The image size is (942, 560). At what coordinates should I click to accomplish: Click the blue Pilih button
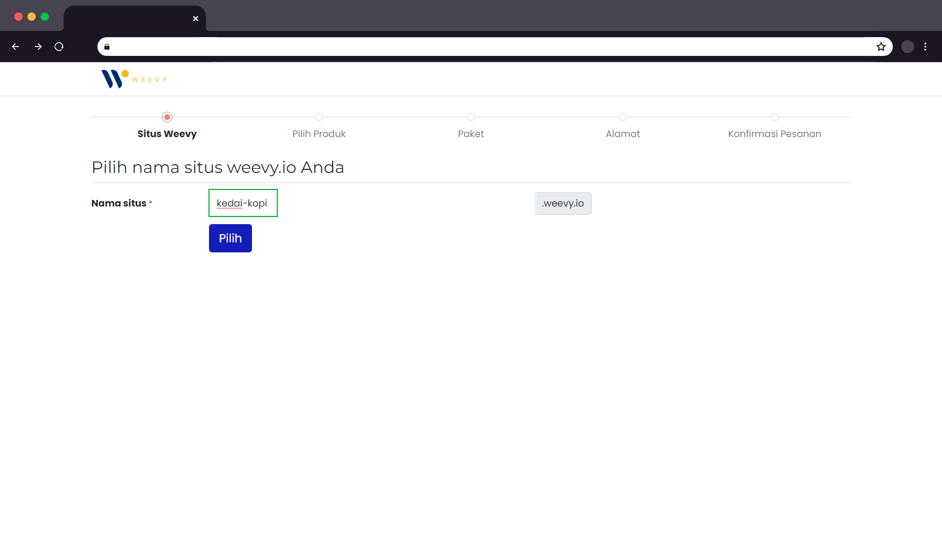click(x=230, y=238)
